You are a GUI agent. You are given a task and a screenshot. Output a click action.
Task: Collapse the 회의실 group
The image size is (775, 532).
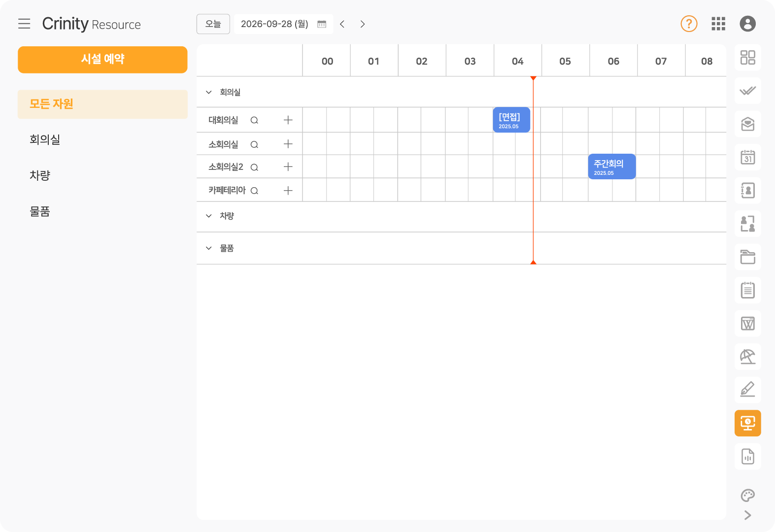tap(209, 92)
